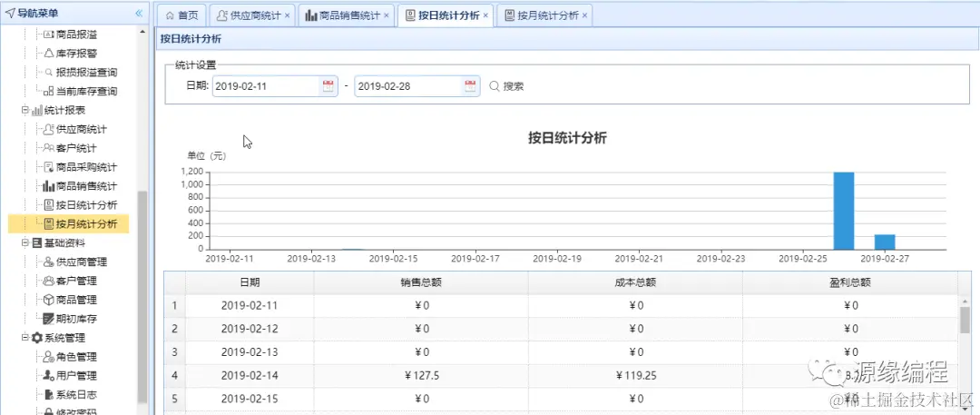The image size is (980, 415).
Task: Collapse the 统计报表 tree node
Action: click(x=25, y=110)
